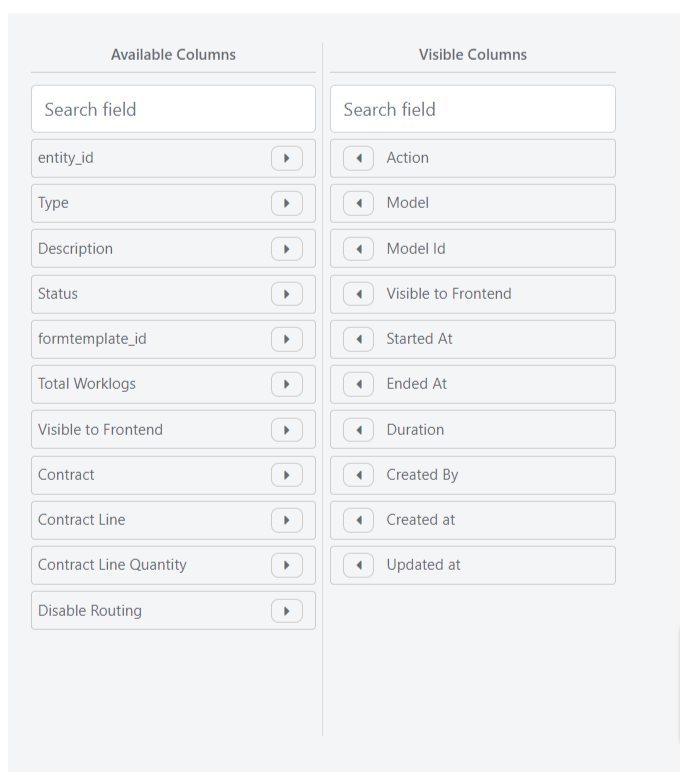This screenshot has height=772, width=680.
Task: Remove visible Visible to Frontend with left arrow
Action: click(x=358, y=294)
